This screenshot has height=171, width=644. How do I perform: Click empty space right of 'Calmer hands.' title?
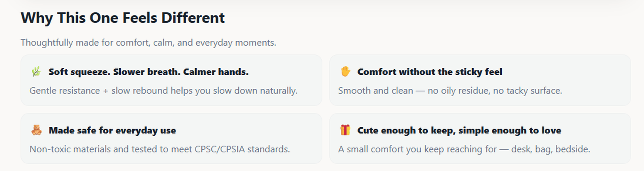285,72
